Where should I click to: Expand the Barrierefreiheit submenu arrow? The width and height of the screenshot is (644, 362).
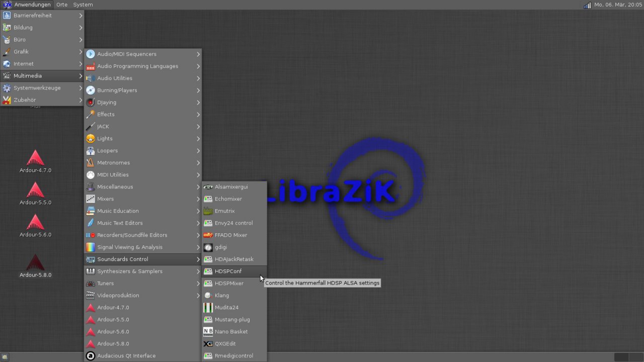80,15
